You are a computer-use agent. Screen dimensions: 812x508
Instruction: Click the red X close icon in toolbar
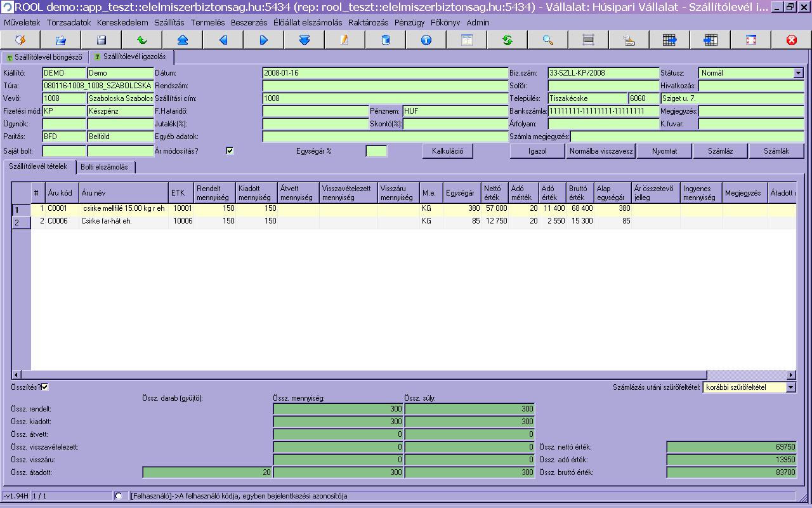[791, 40]
